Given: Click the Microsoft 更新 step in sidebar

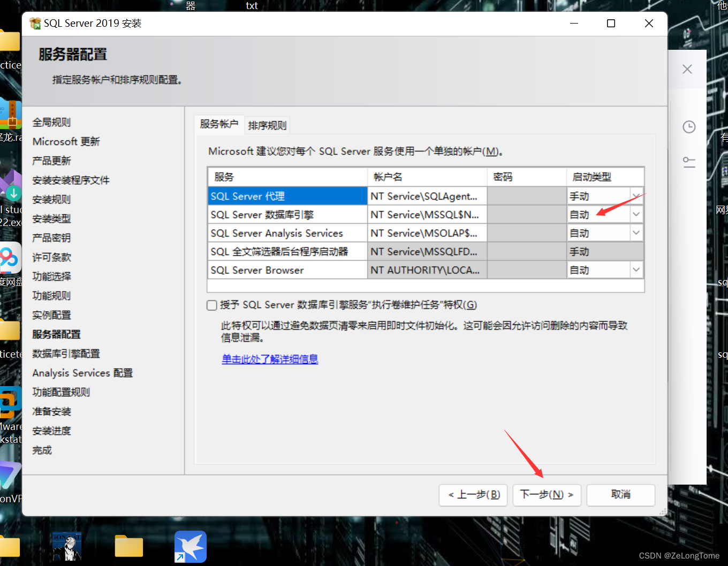Looking at the screenshot, I should point(66,141).
